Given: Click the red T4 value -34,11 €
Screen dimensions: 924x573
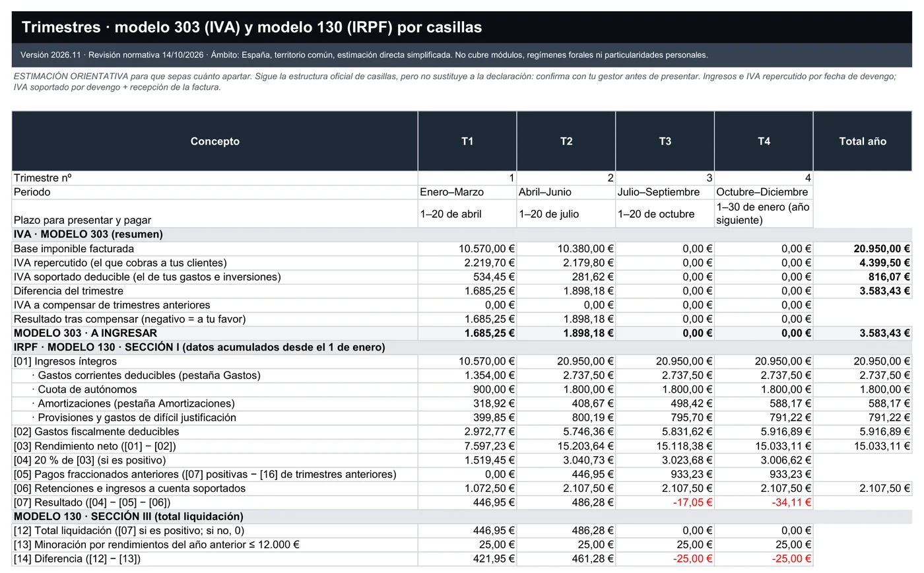Looking at the screenshot, I should coord(764,502).
